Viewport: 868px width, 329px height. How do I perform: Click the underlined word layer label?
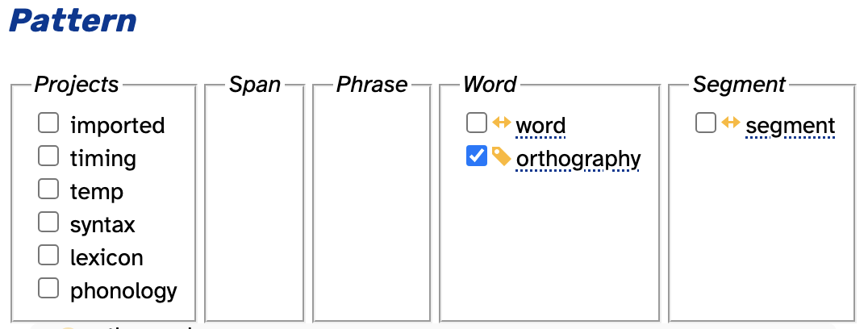coord(540,126)
